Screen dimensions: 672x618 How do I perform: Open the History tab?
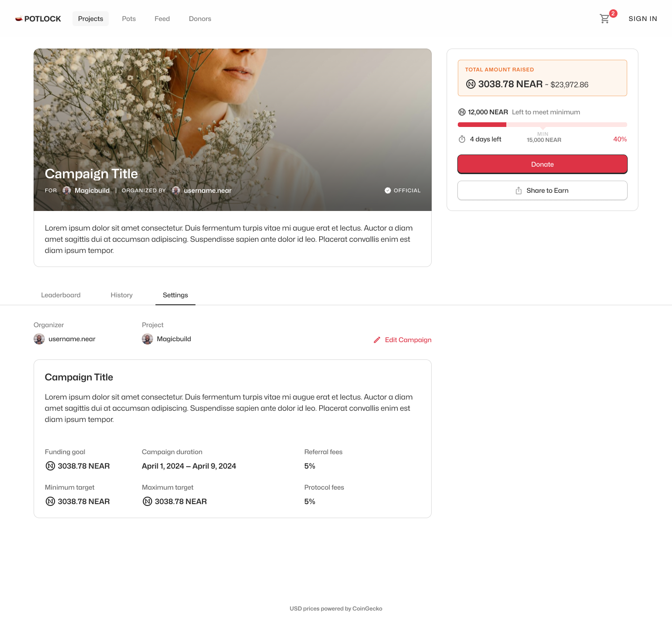[x=122, y=295]
